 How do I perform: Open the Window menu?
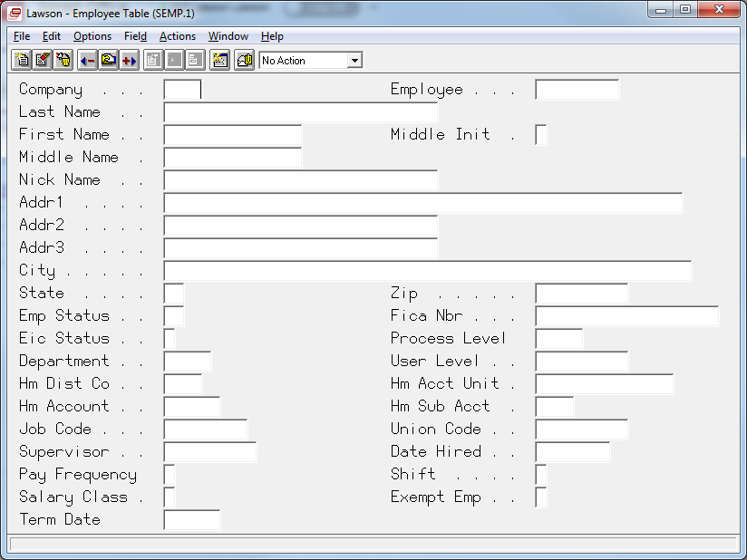(228, 36)
